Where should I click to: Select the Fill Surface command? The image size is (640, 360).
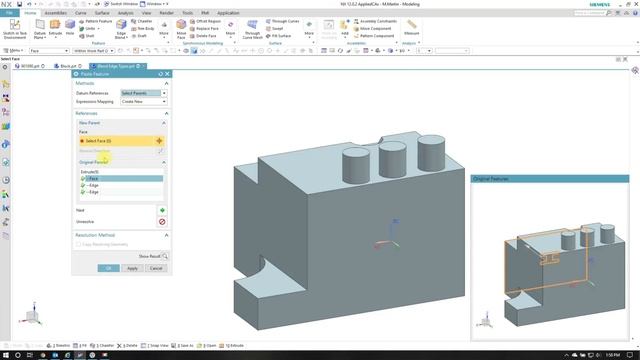coord(278,36)
